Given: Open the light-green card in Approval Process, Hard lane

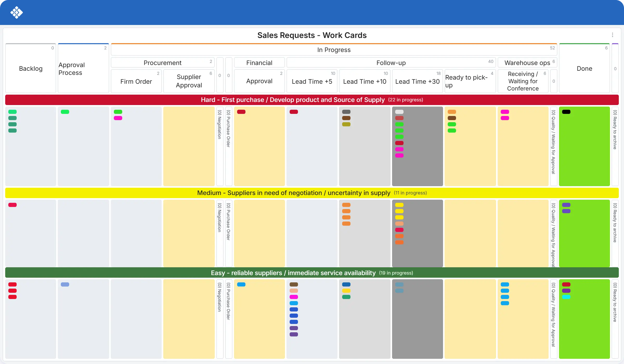Looking at the screenshot, I should (65, 112).
